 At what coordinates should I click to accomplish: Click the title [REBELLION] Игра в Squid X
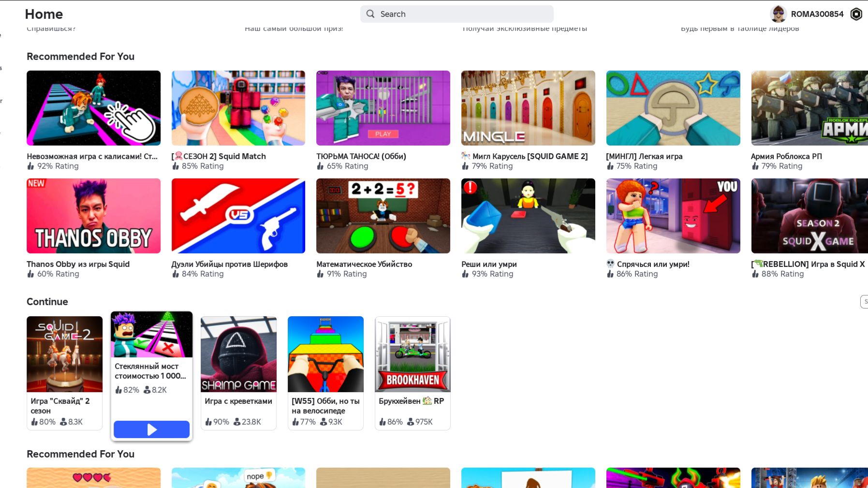(808, 264)
